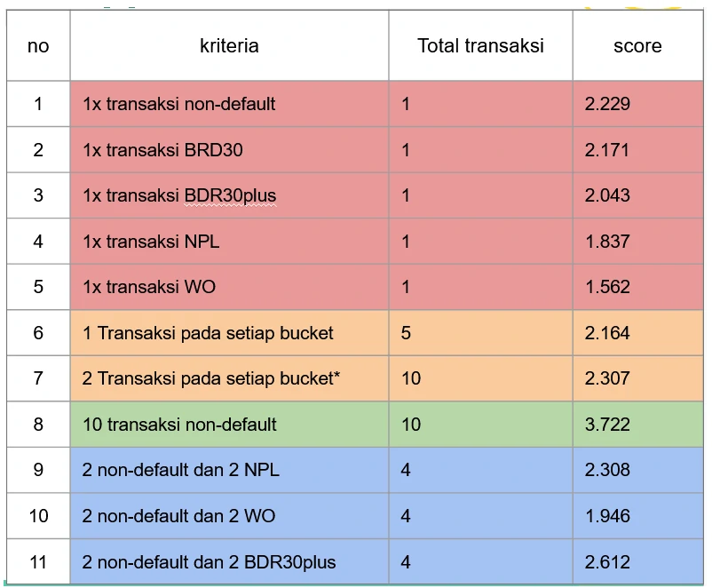The width and height of the screenshot is (712, 588).
Task: Click the '1x transaksi non-default' cell
Action: pyautogui.click(x=179, y=104)
